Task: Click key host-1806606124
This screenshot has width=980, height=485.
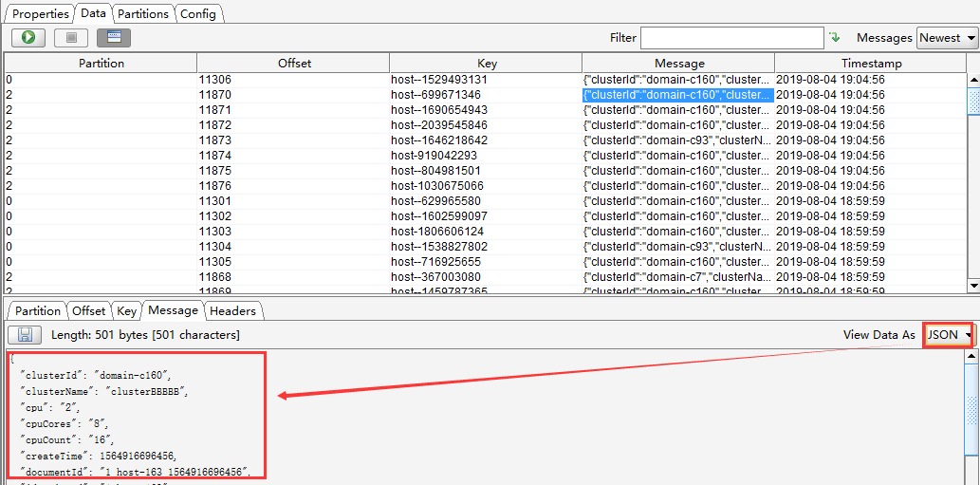Action: (486, 232)
